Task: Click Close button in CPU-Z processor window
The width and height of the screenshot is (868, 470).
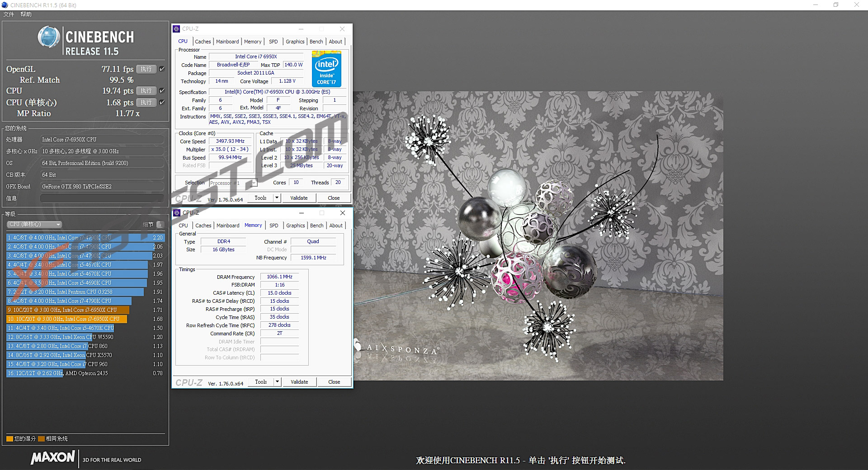Action: (x=334, y=198)
